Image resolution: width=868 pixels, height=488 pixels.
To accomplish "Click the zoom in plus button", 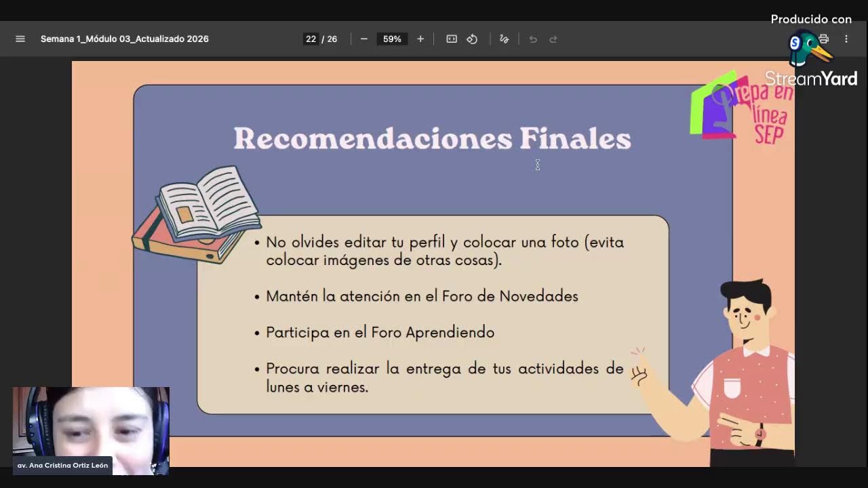I will 420,39.
